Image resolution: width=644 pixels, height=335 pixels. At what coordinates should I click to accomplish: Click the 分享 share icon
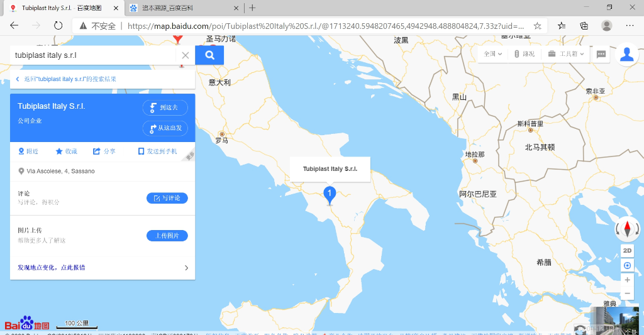pos(104,151)
